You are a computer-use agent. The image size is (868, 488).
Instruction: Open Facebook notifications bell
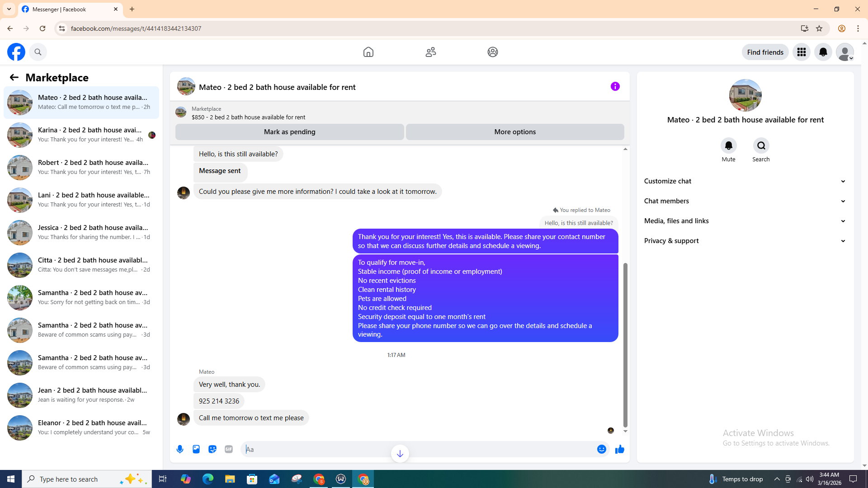pos(823,52)
